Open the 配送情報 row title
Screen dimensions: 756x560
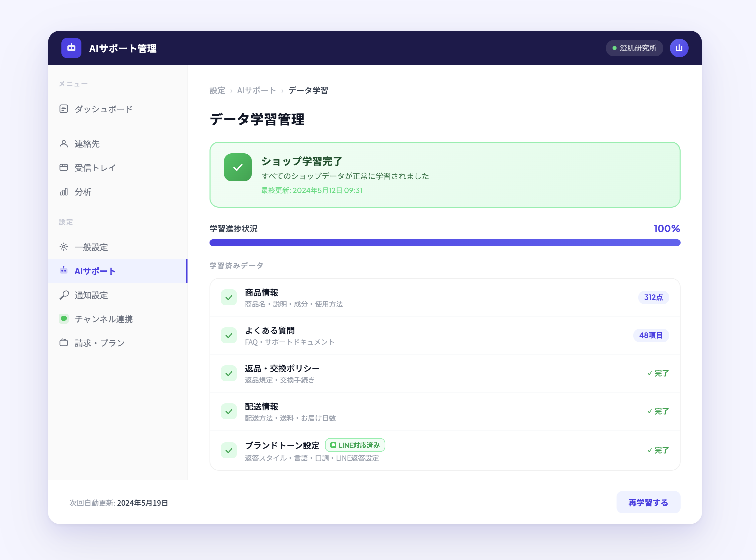tap(262, 406)
